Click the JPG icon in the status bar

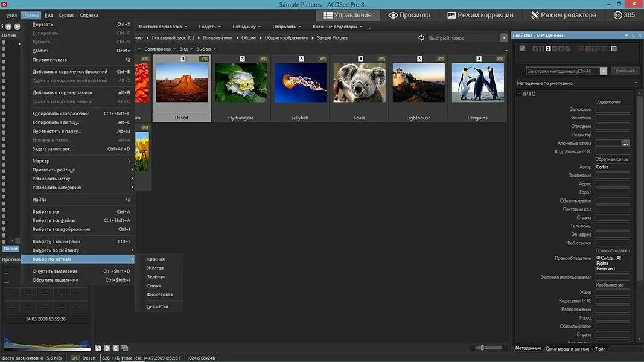pos(75,358)
